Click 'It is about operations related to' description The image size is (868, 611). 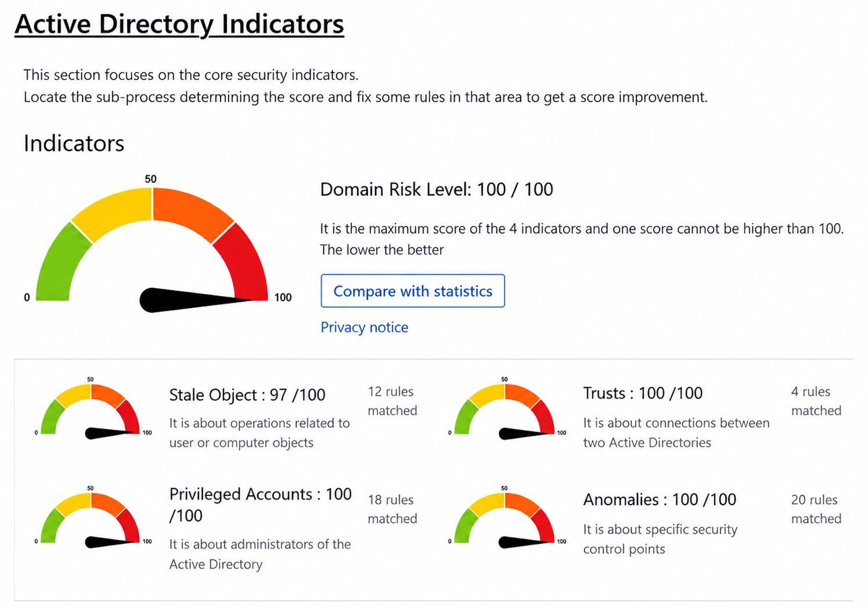(x=260, y=433)
